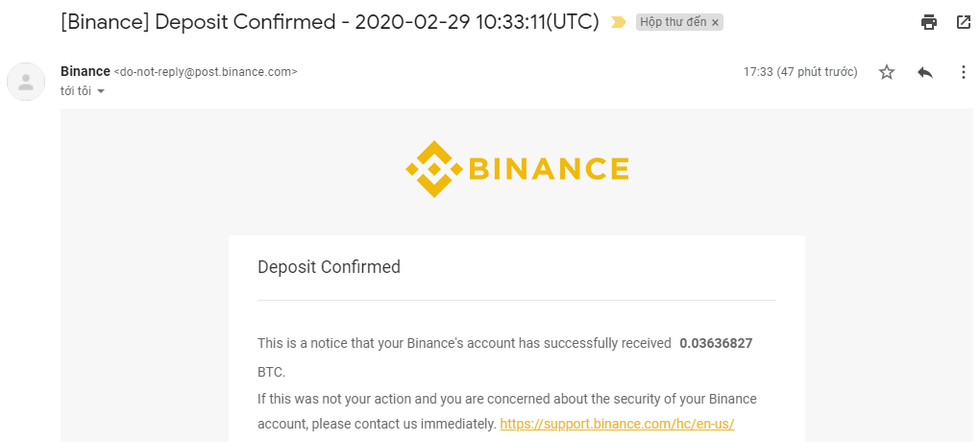This screenshot has height=442, width=980.
Task: Click the "tới tôi" recipient text
Action: (x=76, y=91)
